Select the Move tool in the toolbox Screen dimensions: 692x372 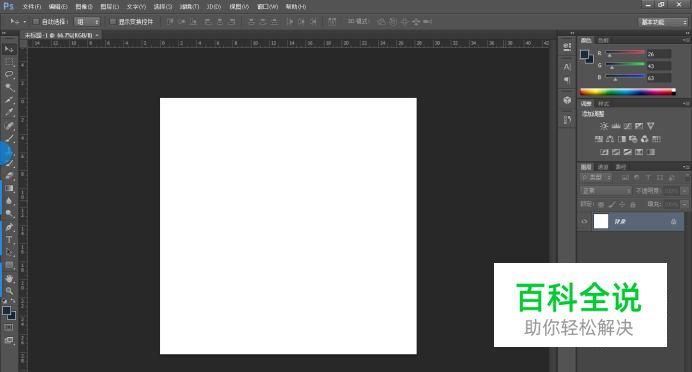9,49
